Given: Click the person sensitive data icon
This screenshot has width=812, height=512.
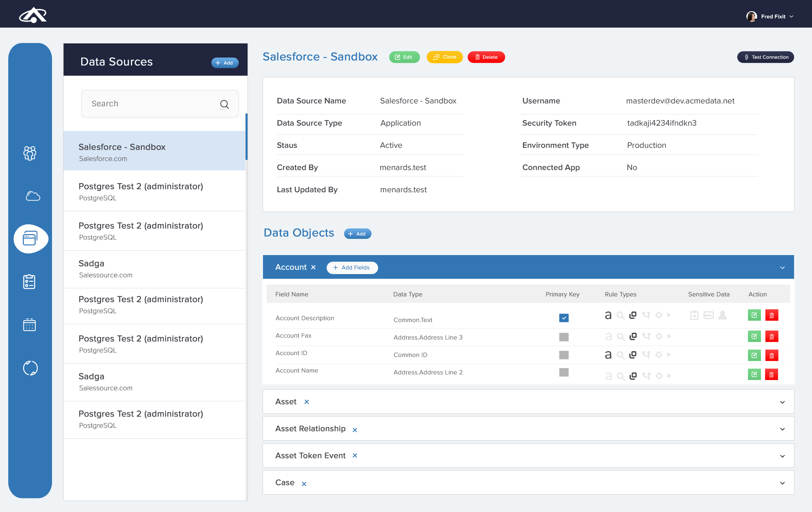Looking at the screenshot, I should coord(723,315).
